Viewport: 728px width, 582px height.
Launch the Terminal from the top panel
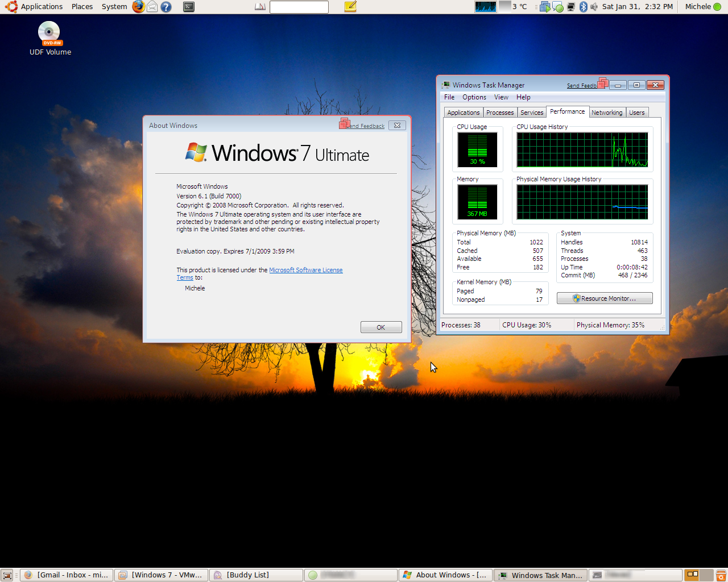point(189,7)
